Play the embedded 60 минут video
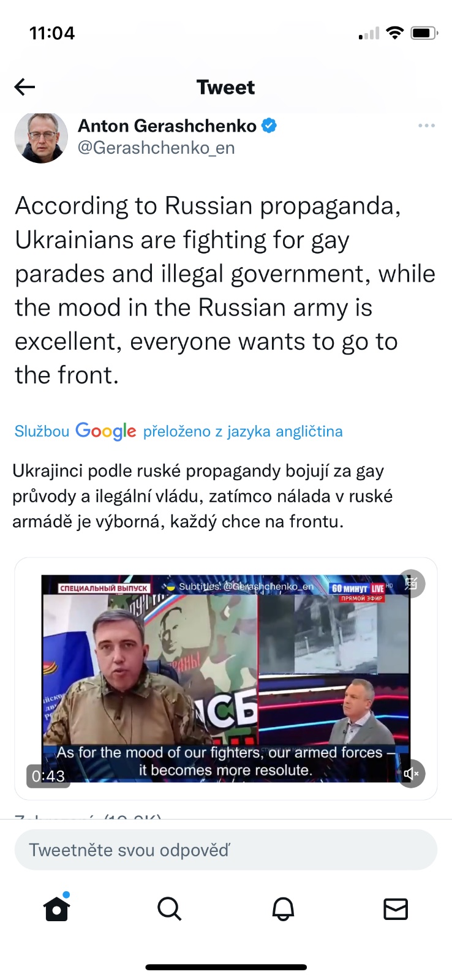Viewport: 452px width, 980px height. (226, 679)
